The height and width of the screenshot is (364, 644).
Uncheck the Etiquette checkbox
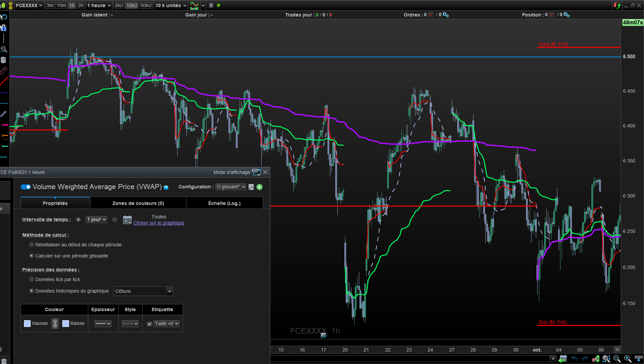click(149, 324)
